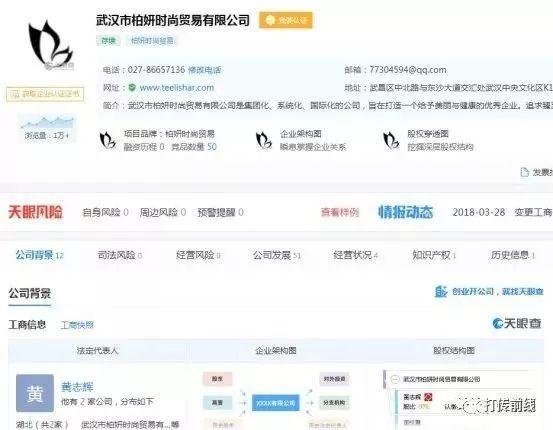Click the competitor count 50

[212, 147]
